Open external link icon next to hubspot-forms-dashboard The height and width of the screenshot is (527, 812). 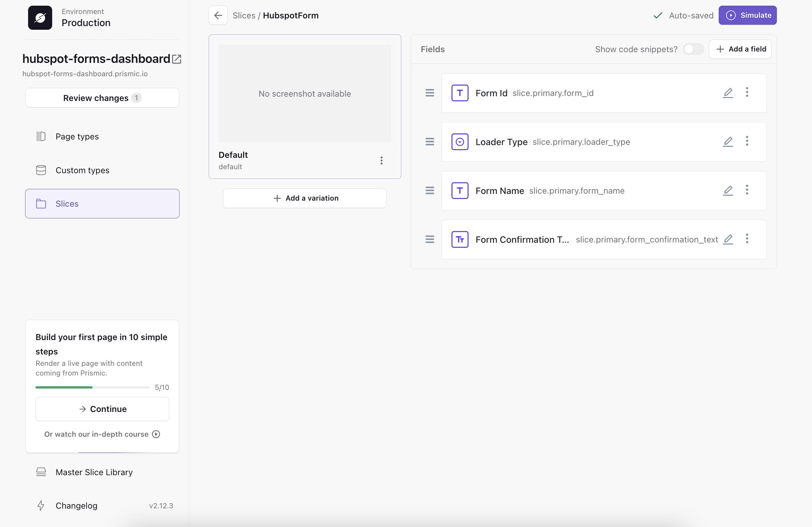177,59
